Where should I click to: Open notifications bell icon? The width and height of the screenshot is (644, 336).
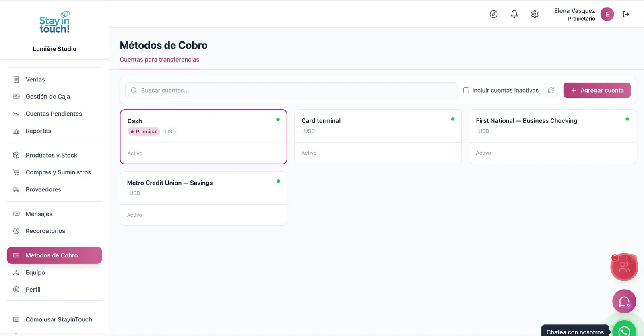click(514, 14)
